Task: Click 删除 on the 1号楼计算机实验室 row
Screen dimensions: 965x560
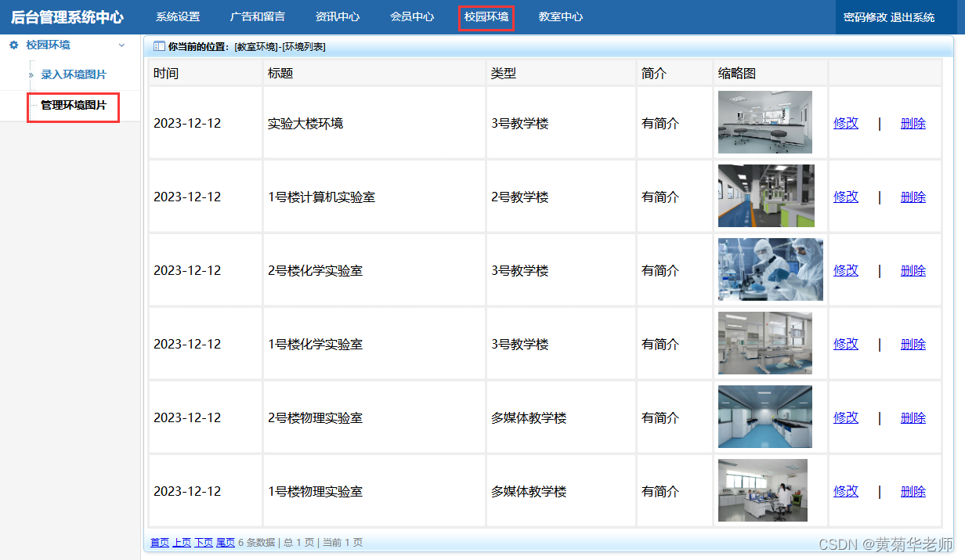Action: click(913, 197)
